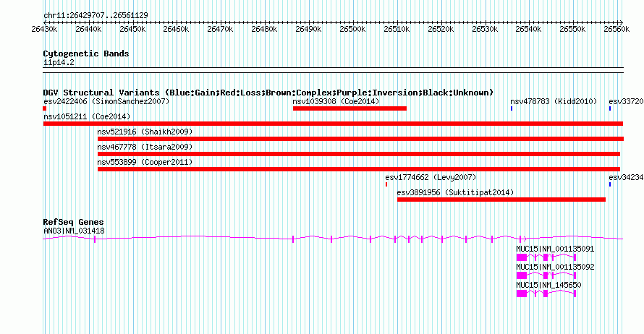Click the MUC15|NM_001135091 gene label

pos(555,249)
